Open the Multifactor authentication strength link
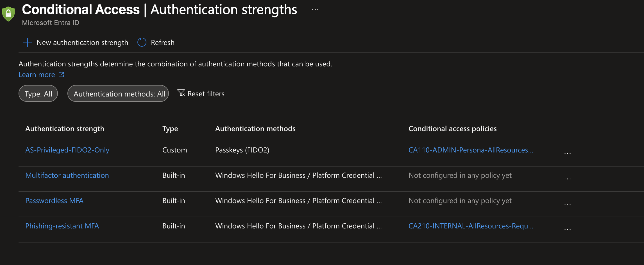 67,175
